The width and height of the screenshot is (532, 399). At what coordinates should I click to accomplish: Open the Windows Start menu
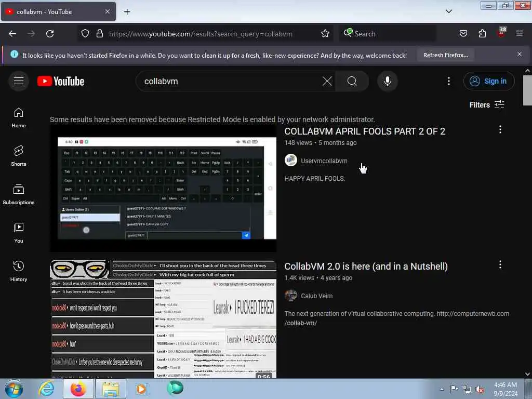tap(14, 389)
